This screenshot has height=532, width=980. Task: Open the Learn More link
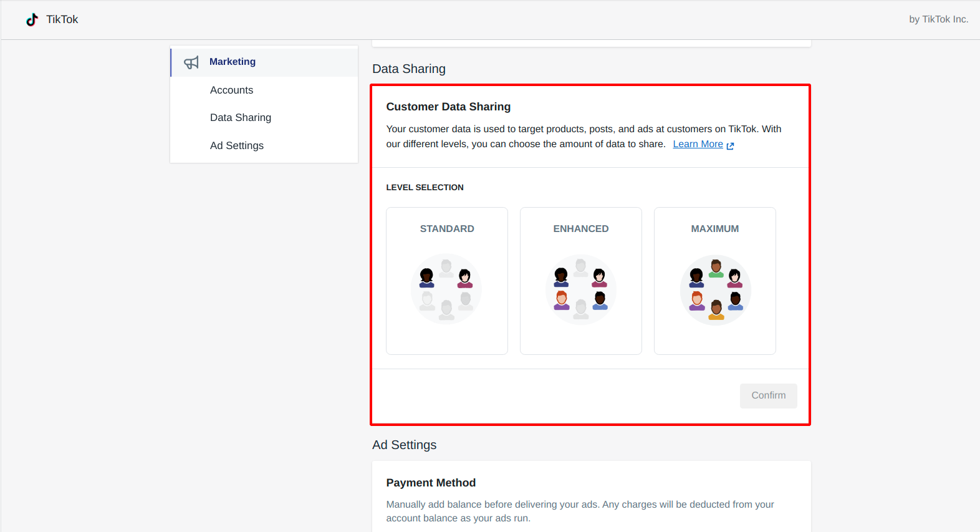[698, 144]
